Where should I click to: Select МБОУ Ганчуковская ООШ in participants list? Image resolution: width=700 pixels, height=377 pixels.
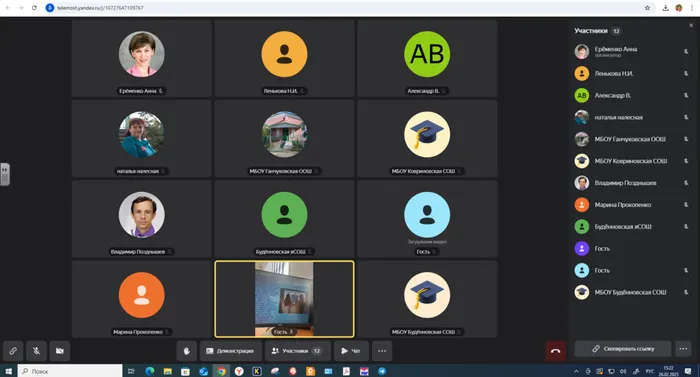coord(631,139)
